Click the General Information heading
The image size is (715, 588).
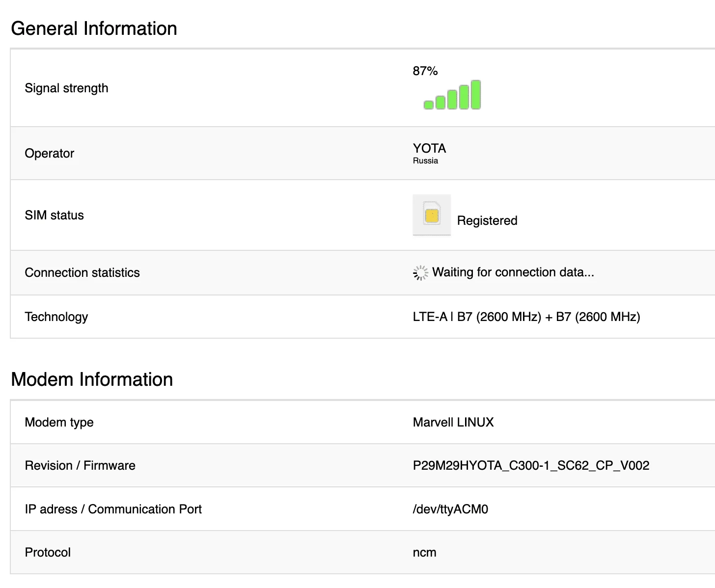click(94, 28)
